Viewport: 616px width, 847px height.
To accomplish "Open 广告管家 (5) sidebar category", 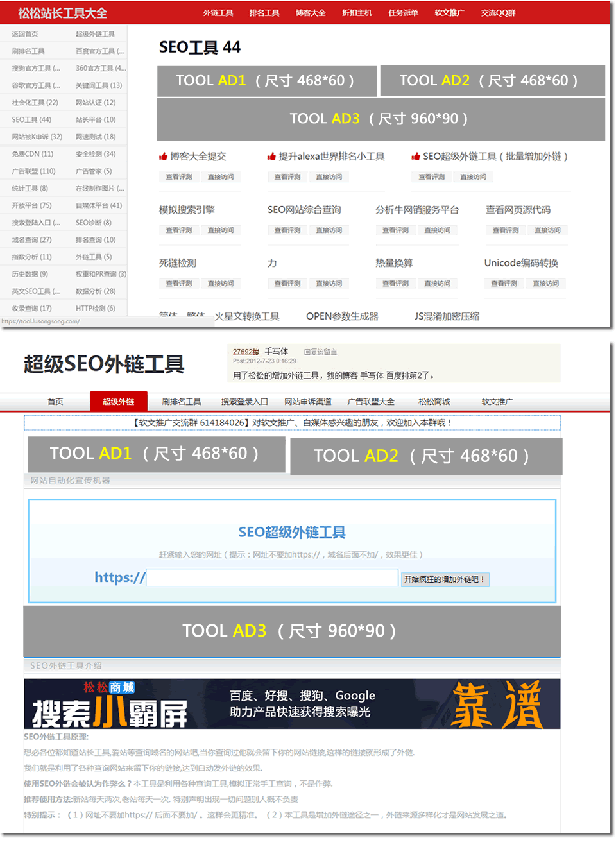I will pyautogui.click(x=94, y=171).
